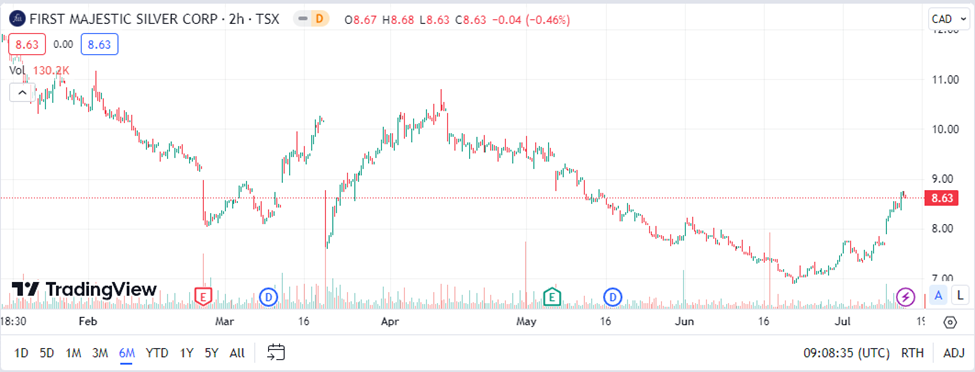Click the Jun label on time axis
This screenshot has width=975, height=372.
pos(684,322)
